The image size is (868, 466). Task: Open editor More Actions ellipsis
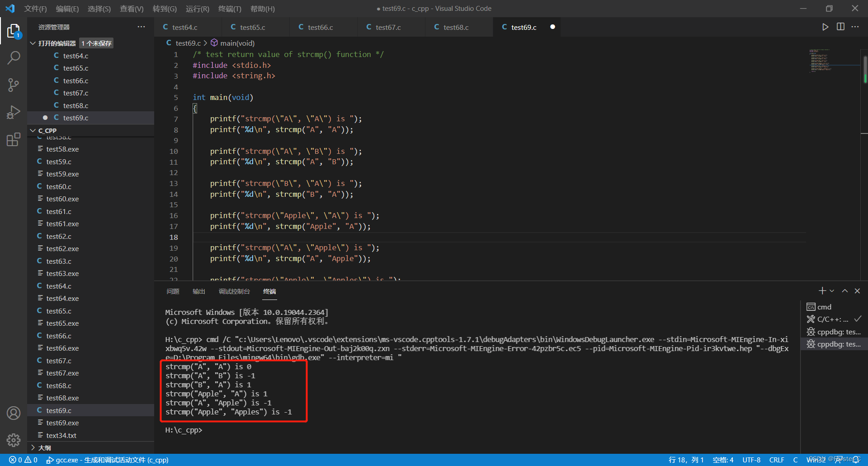pyautogui.click(x=855, y=27)
